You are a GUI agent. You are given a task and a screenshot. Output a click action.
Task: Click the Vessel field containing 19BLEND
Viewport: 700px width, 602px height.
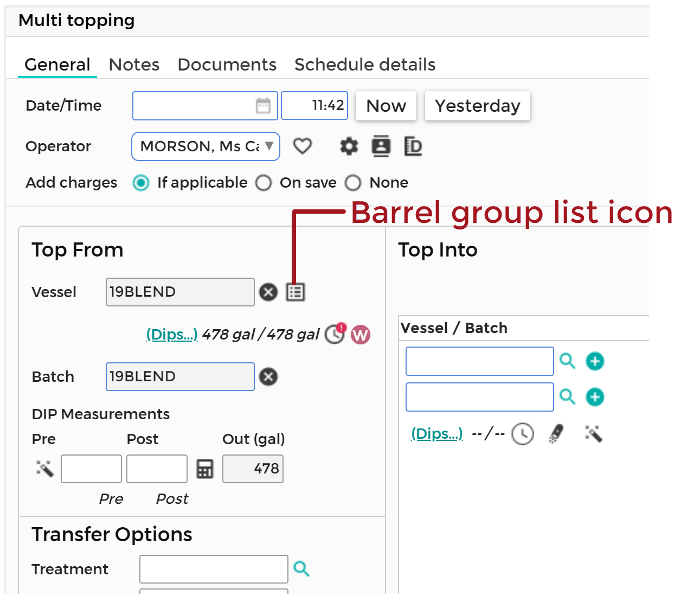click(180, 292)
